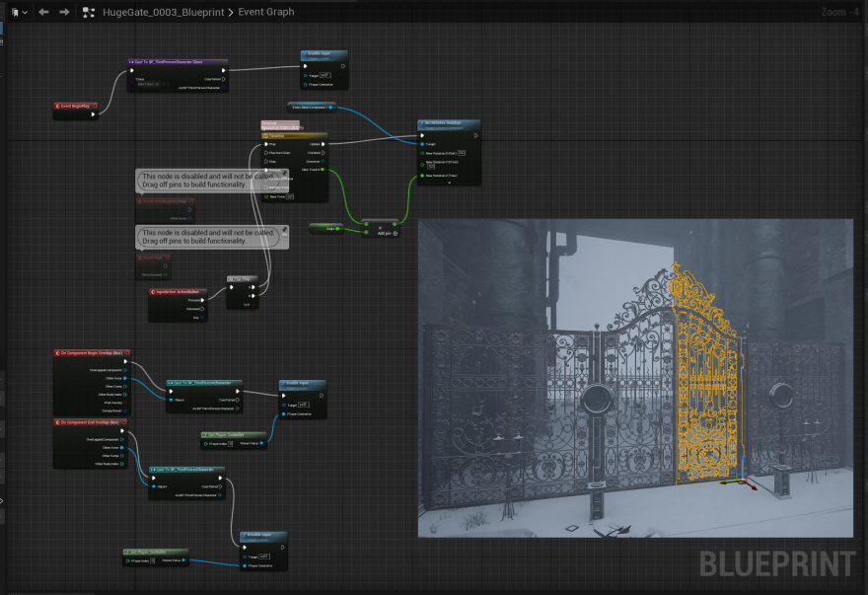868x595 pixels.
Task: Click the back navigation arrow in the toolbar
Action: [x=43, y=12]
